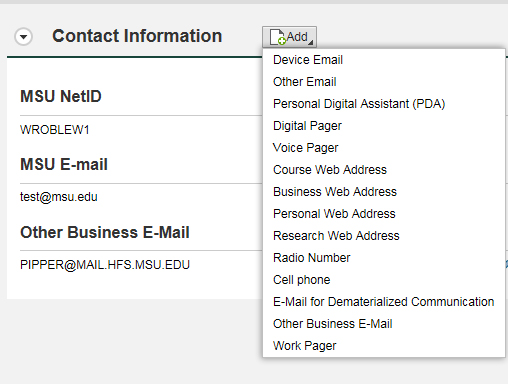
Task: Select E-Mail for Dematerialized Communication
Action: (x=383, y=302)
